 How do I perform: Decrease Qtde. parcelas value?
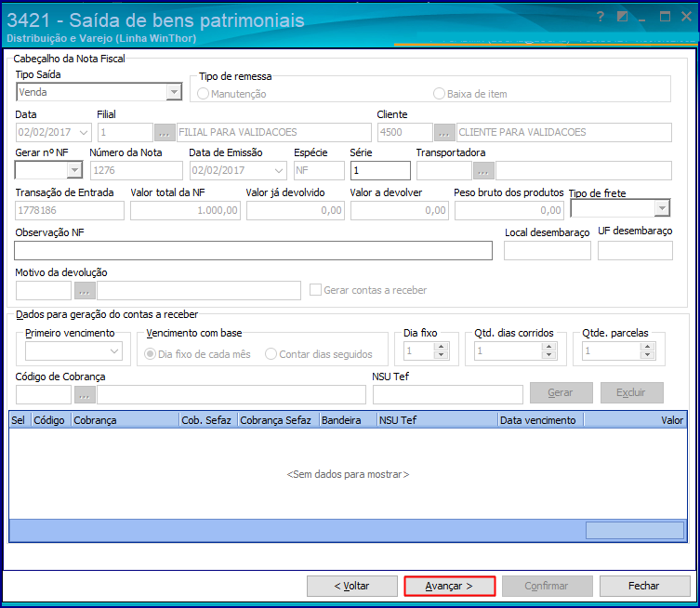[647, 355]
